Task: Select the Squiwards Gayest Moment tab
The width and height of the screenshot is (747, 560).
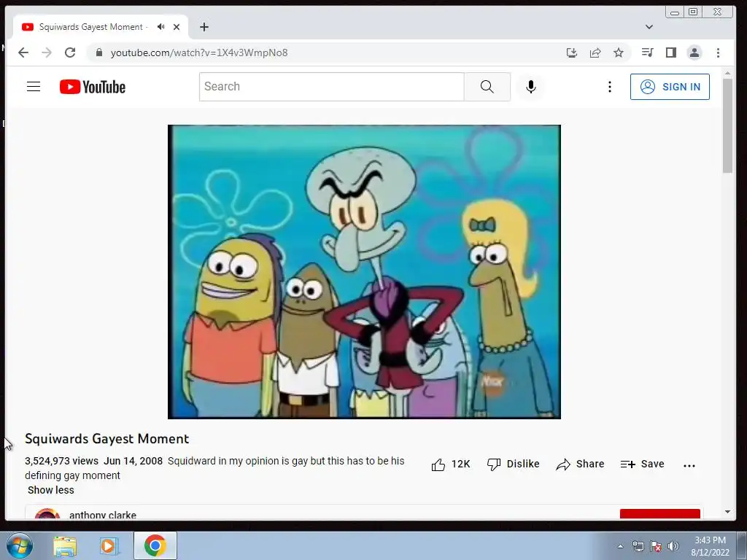Action: tap(101, 27)
